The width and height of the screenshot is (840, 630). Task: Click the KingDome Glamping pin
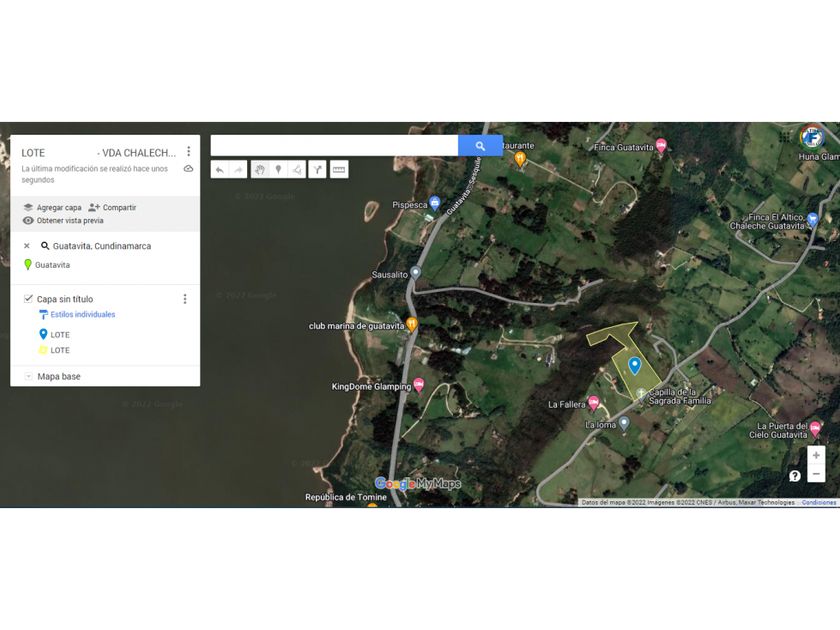pyautogui.click(x=419, y=385)
